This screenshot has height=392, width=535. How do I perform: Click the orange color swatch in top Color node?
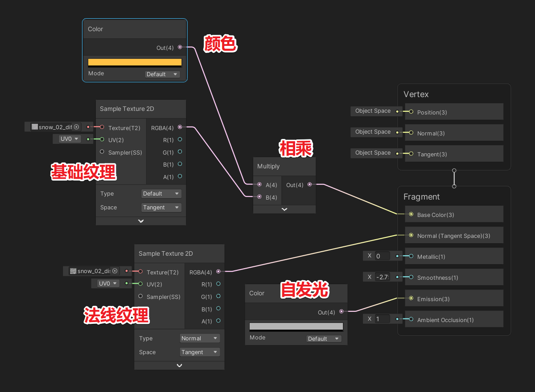135,62
